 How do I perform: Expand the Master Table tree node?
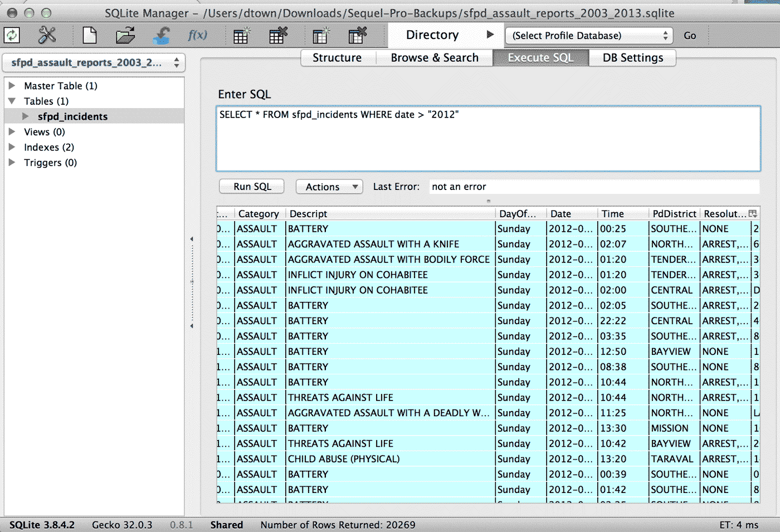pos(12,85)
